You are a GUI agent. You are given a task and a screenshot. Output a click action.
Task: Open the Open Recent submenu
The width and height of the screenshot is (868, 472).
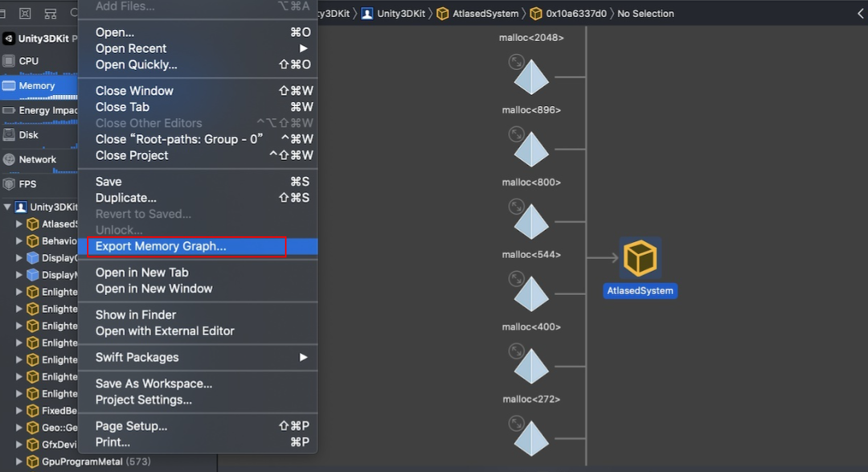(x=198, y=48)
